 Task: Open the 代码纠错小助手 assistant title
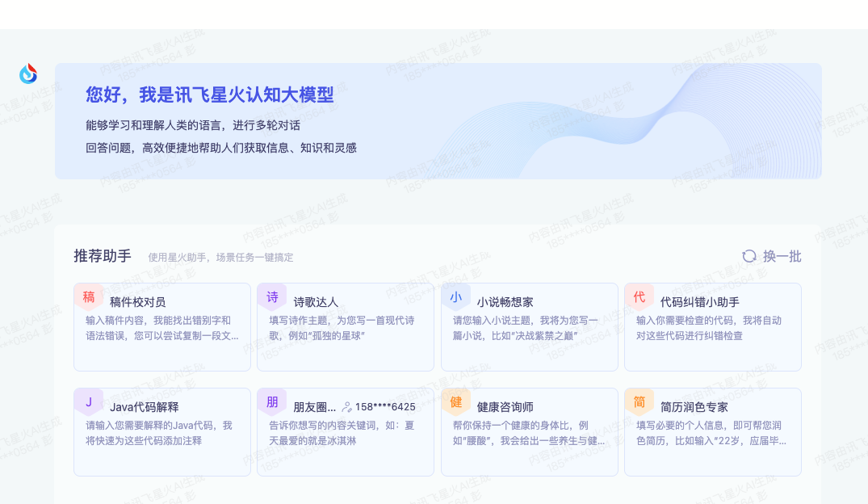(700, 302)
